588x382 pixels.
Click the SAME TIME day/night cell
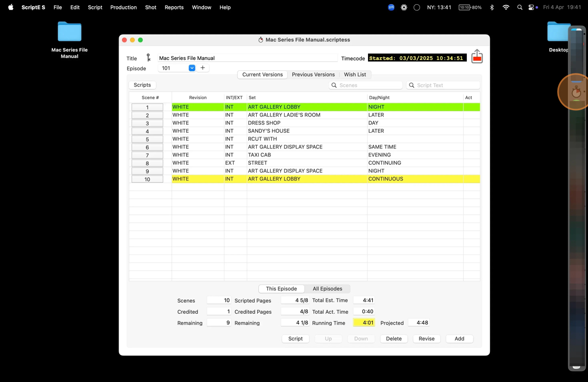click(x=415, y=146)
